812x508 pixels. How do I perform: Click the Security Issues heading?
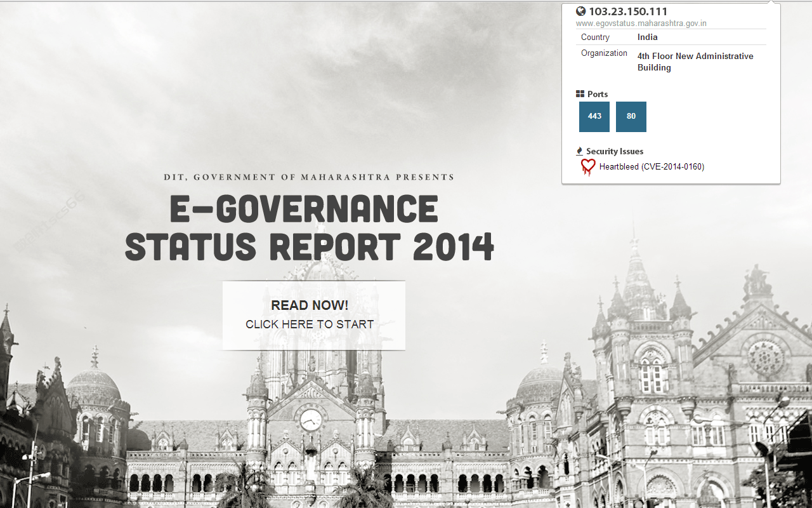(x=615, y=151)
